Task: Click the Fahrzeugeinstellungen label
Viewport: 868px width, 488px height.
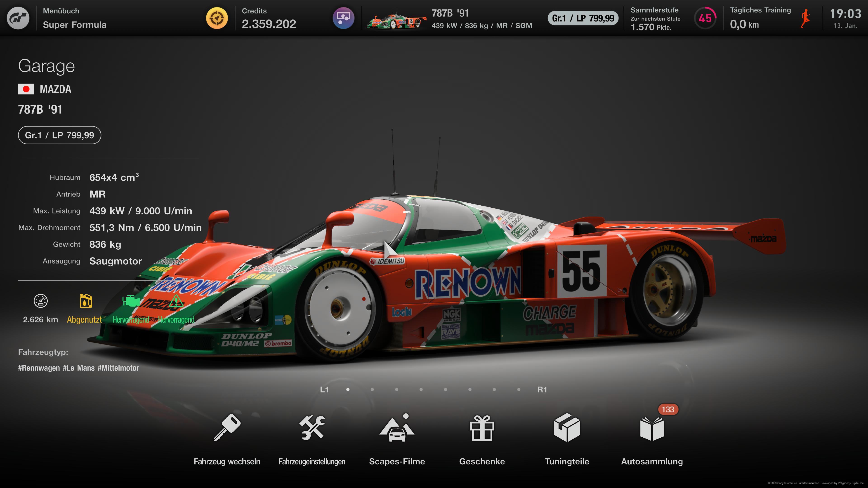Action: coord(312,461)
